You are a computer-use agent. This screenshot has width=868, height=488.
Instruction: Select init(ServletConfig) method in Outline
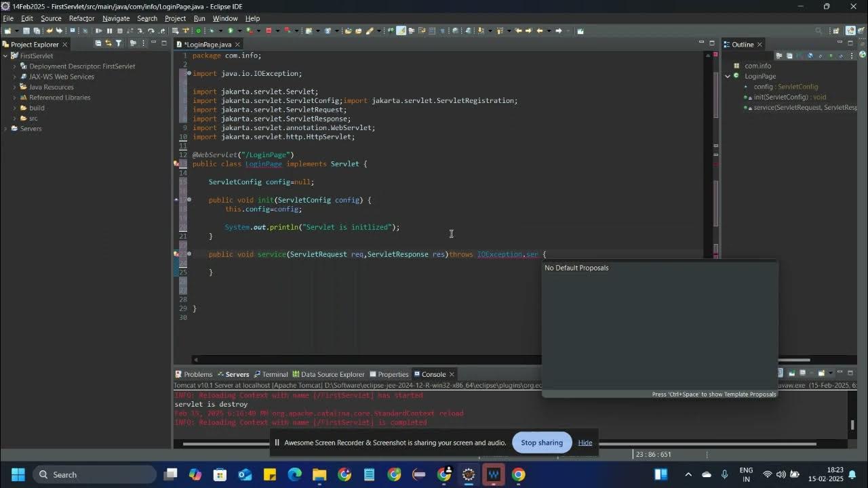789,97
